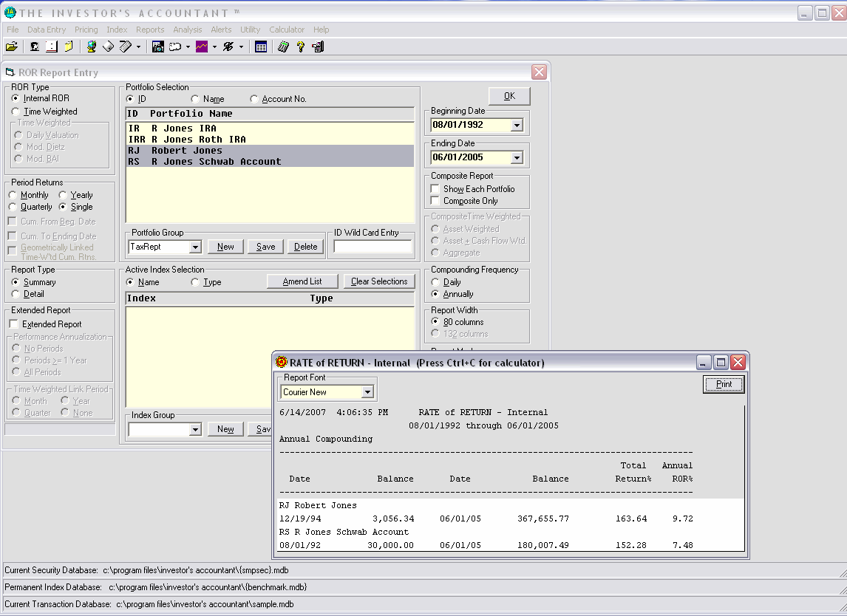Viewport: 847px width, 616px height.
Task: Click the open folder toolbar icon
Action: (x=11, y=47)
